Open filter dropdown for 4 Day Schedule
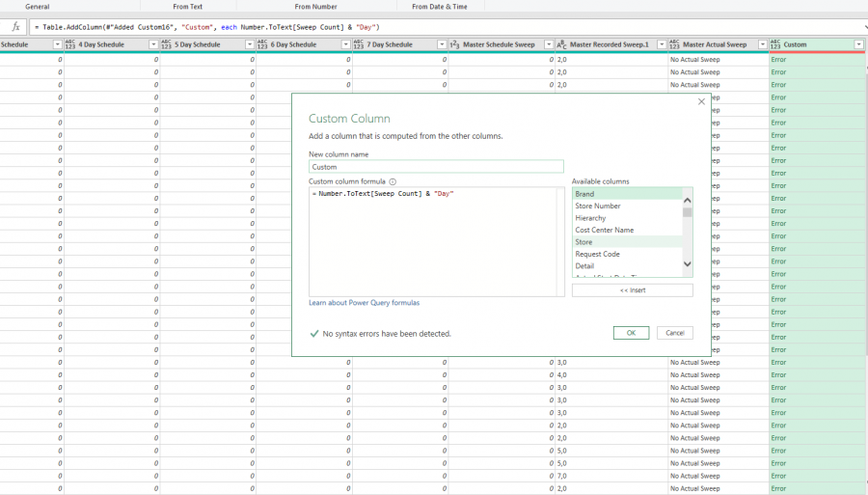This screenshot has height=495, width=868. point(153,44)
